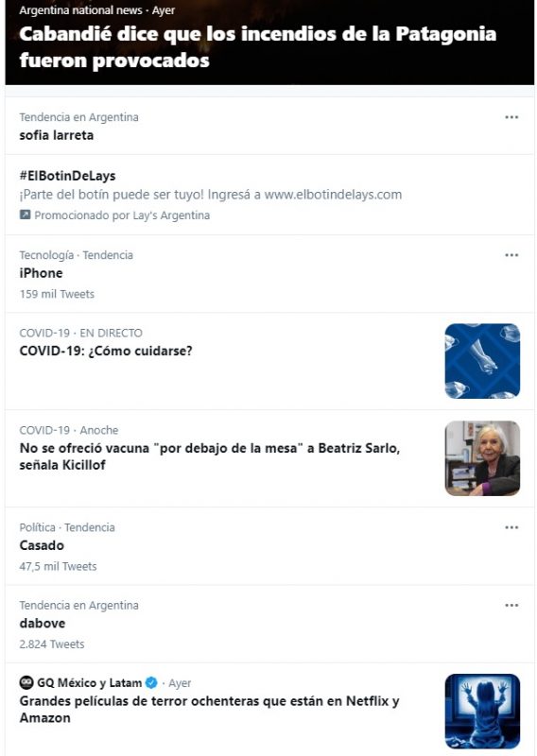Image resolution: width=537 pixels, height=756 pixels.
Task: Open more options for Casado trend
Action: (x=511, y=527)
